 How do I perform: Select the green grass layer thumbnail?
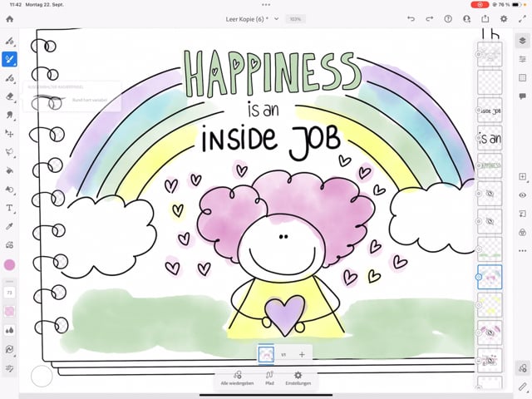click(490, 249)
